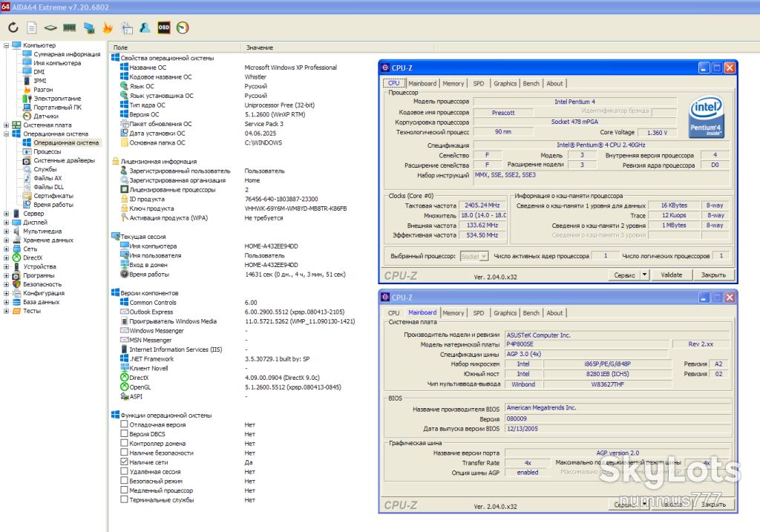
Task: Expand the Тесты tree node
Action: (x=6, y=311)
